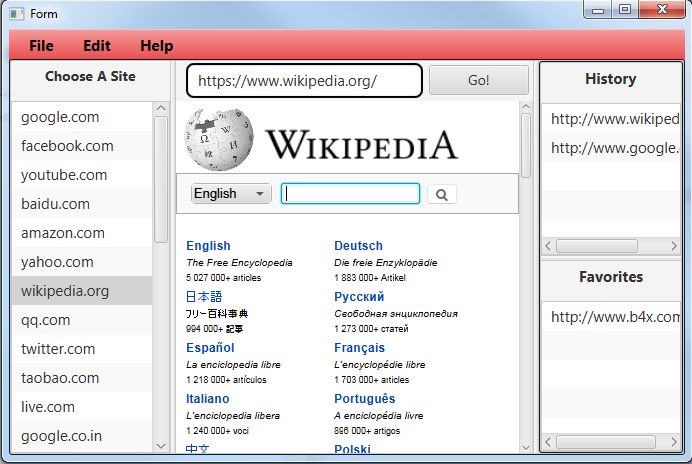Click web page scroll down arrow
The image size is (692, 464).
point(526,447)
